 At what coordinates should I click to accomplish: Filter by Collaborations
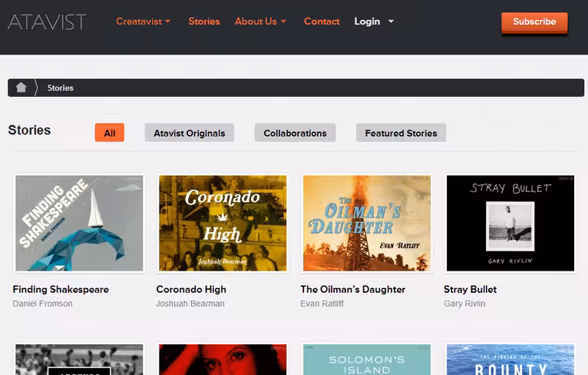pyautogui.click(x=295, y=133)
